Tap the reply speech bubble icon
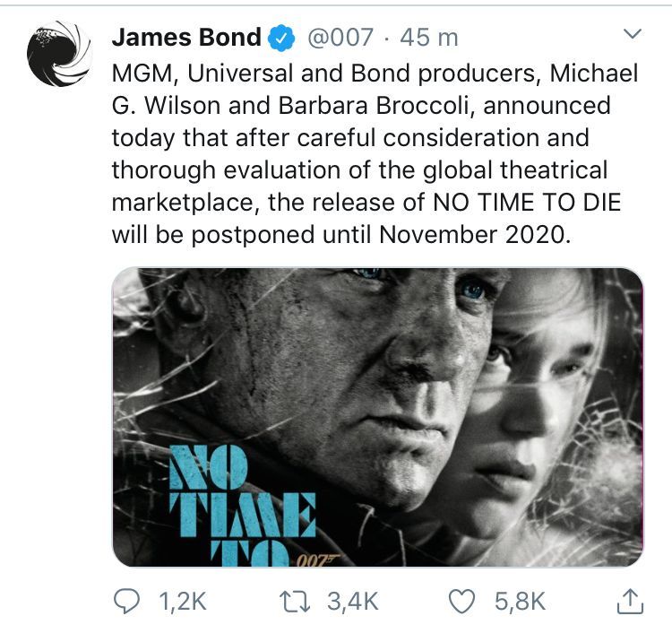This screenshot has width=672, height=642. [x=126, y=602]
